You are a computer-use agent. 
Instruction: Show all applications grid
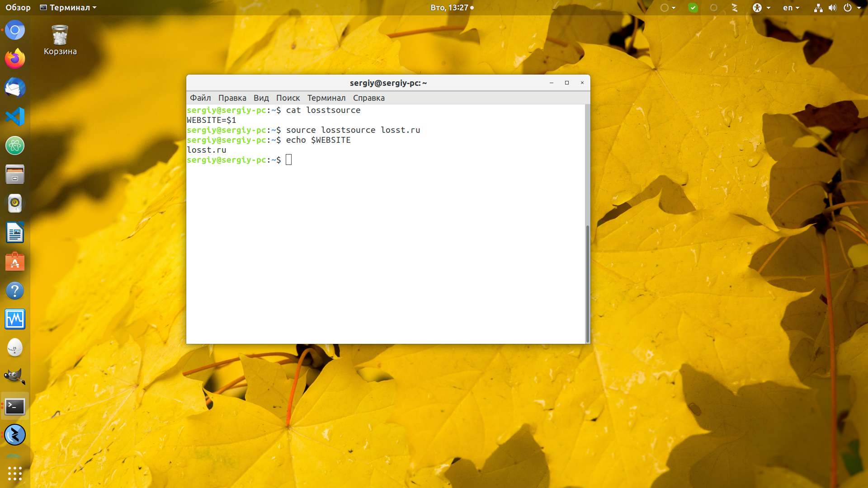pyautogui.click(x=15, y=473)
